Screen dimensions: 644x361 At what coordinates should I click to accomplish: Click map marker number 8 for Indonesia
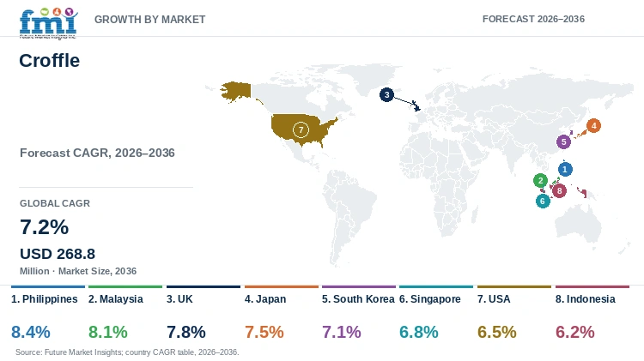click(559, 190)
